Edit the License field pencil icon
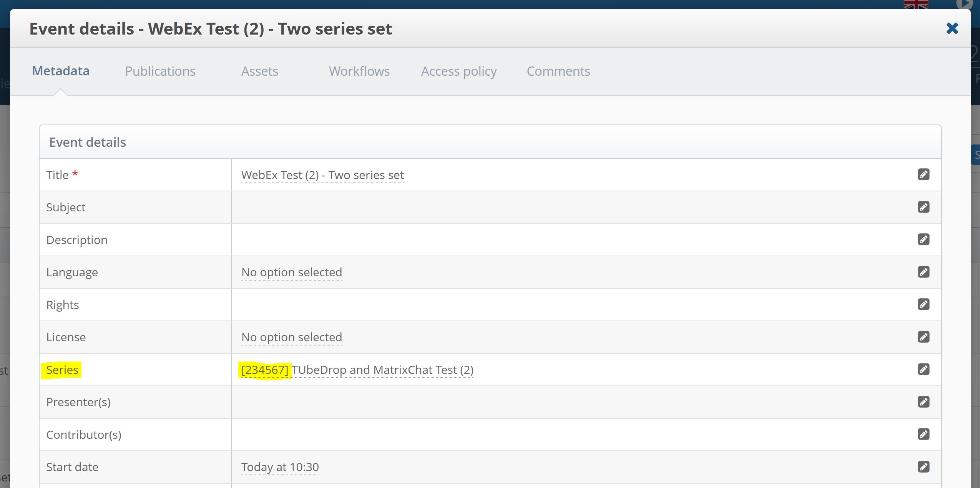Screen dimensions: 980x488 pyautogui.click(x=924, y=337)
